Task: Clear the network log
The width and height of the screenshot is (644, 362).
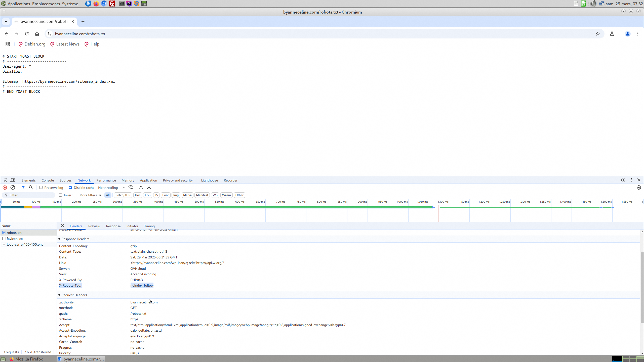Action: (13, 188)
